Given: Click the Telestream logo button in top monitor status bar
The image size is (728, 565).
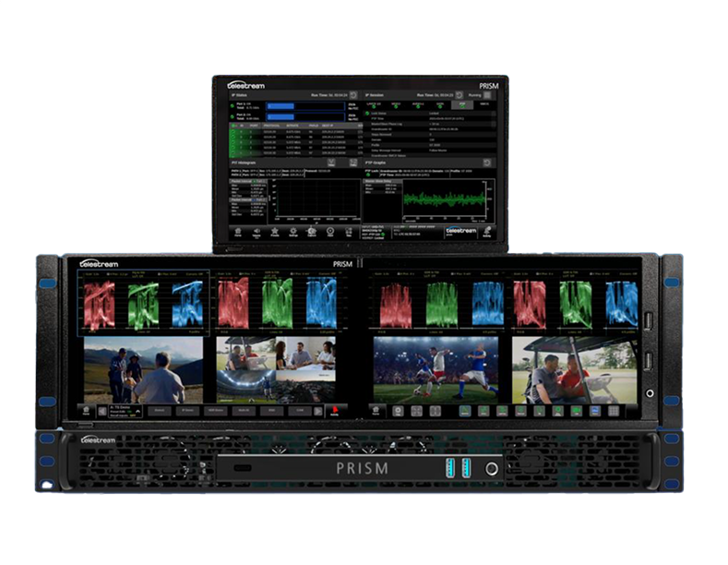Looking at the screenshot, I should 460,232.
